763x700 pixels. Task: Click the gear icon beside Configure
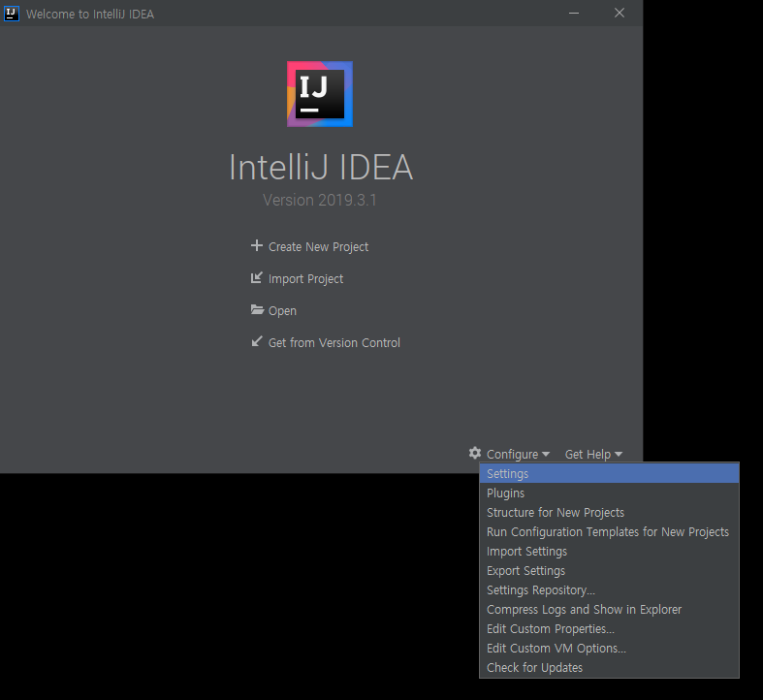click(x=475, y=453)
